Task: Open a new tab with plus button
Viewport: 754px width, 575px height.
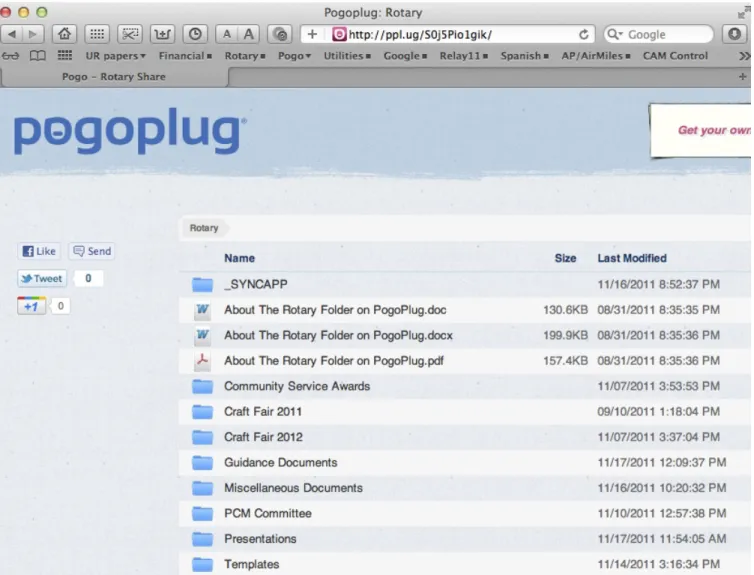Action: click(x=742, y=76)
